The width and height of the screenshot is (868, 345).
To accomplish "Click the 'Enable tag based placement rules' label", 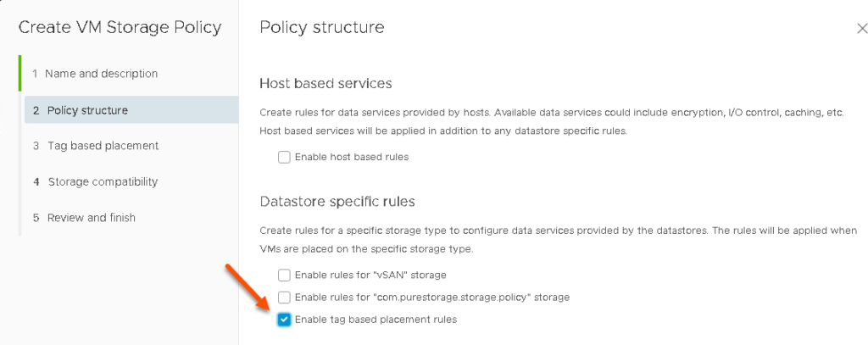I will tap(376, 320).
